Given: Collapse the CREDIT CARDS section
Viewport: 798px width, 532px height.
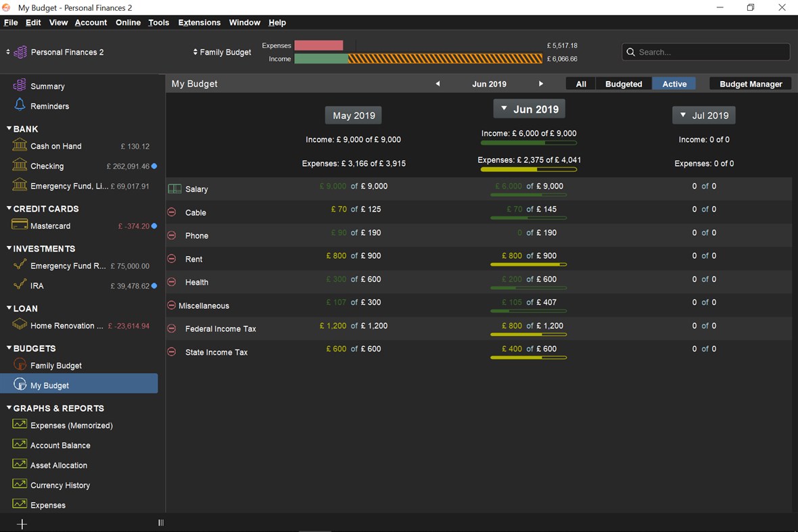Looking at the screenshot, I should 9,208.
